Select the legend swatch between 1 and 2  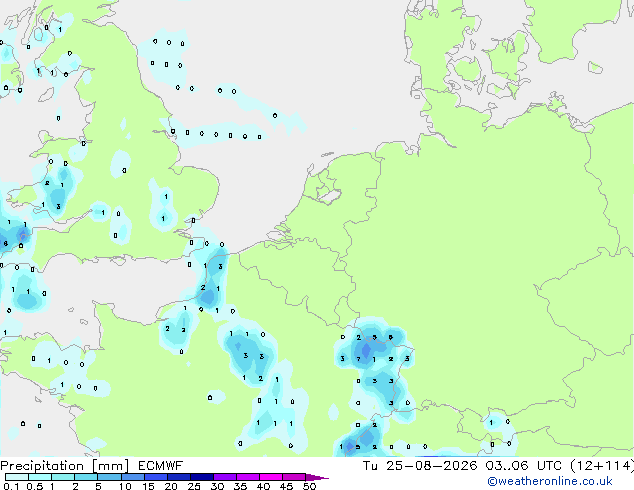[63, 477]
